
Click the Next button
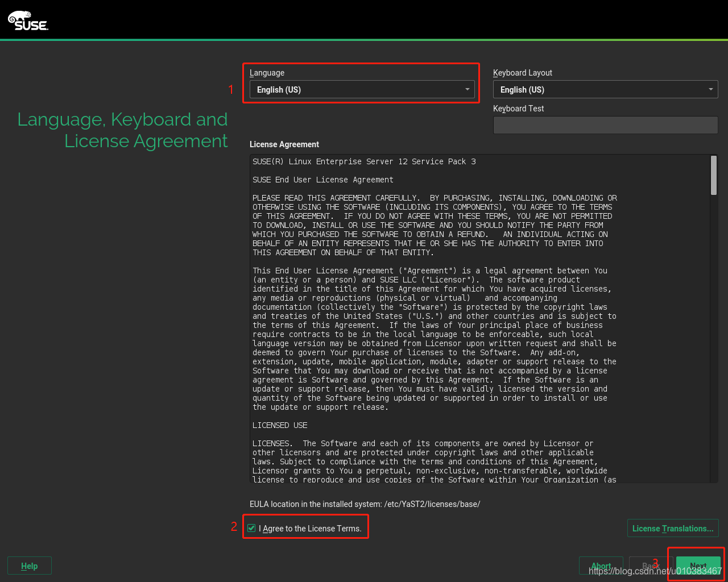[x=698, y=566]
